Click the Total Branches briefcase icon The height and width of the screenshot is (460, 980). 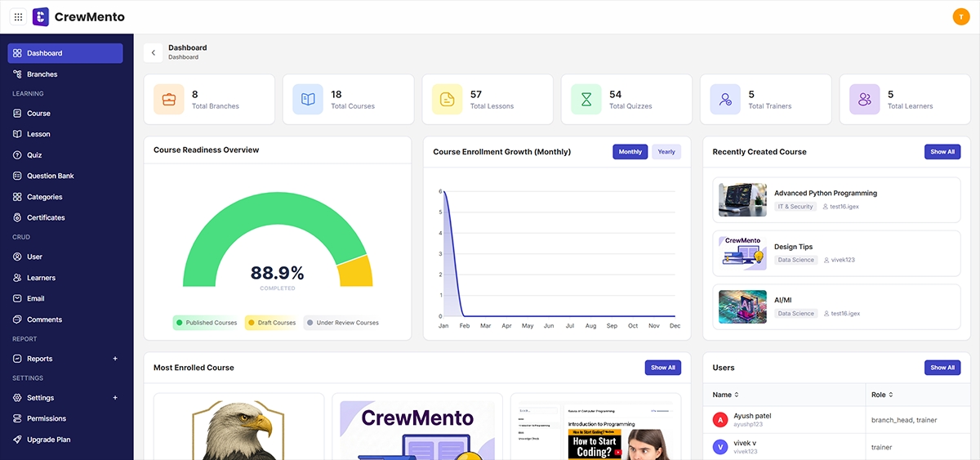point(169,100)
